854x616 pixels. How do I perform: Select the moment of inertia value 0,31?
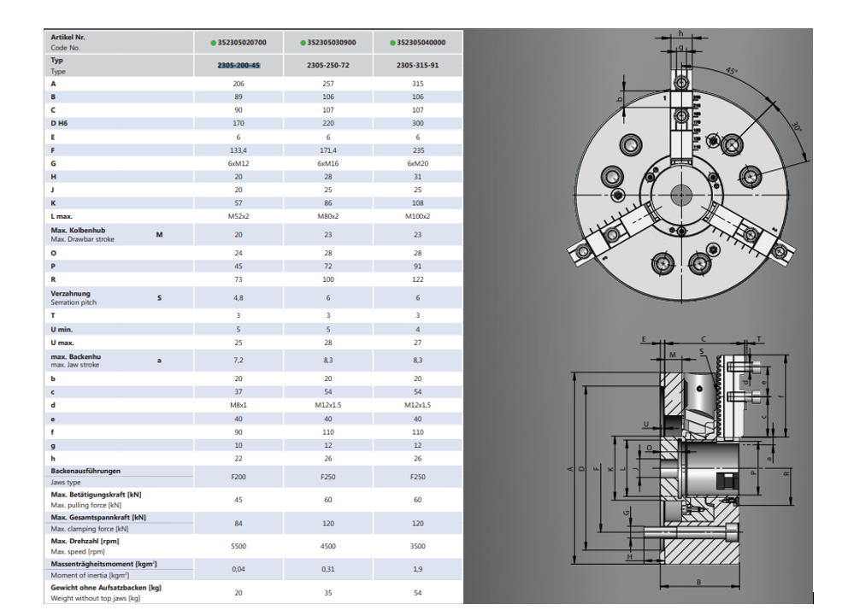328,569
